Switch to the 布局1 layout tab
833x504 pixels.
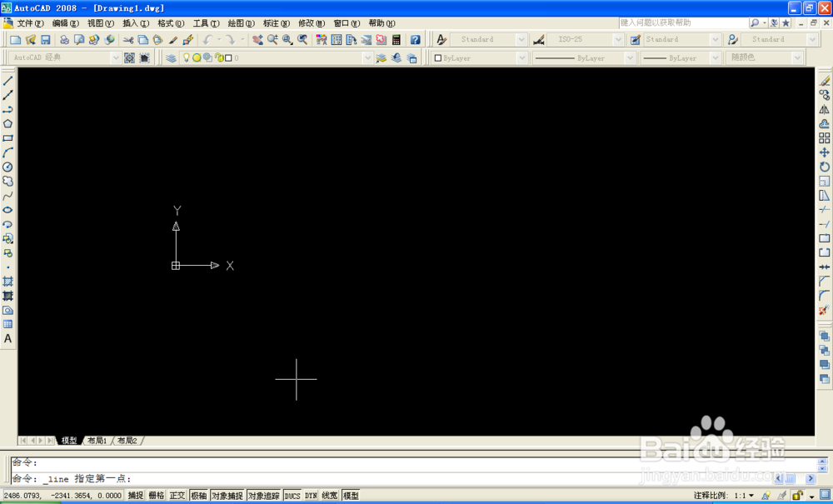[x=97, y=441]
